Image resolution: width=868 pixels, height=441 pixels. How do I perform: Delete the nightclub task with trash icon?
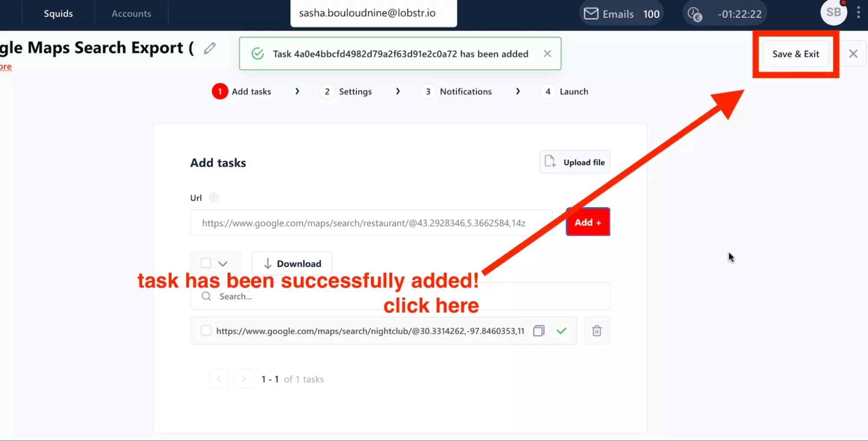[597, 331]
